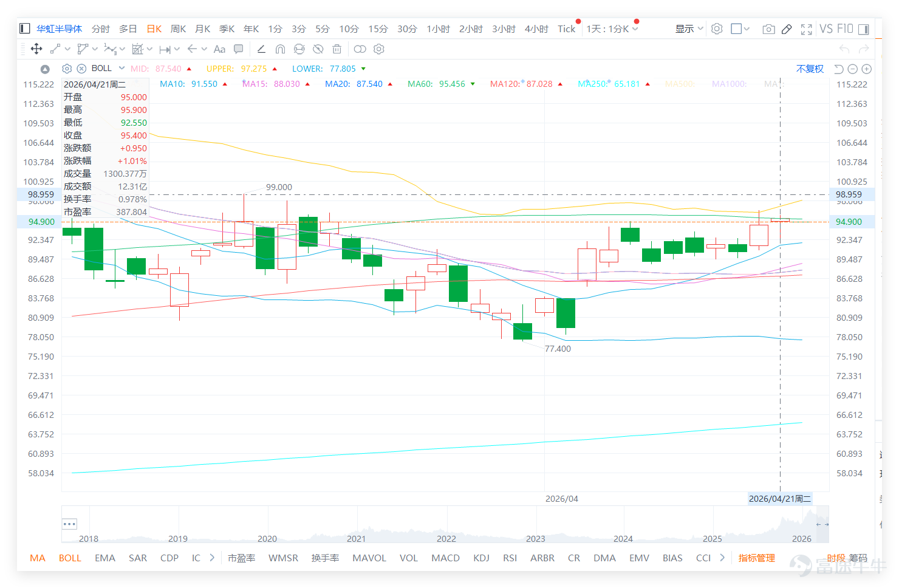899x588 pixels.
Task: Open drawing toolbar settings gear
Action: coord(379,49)
